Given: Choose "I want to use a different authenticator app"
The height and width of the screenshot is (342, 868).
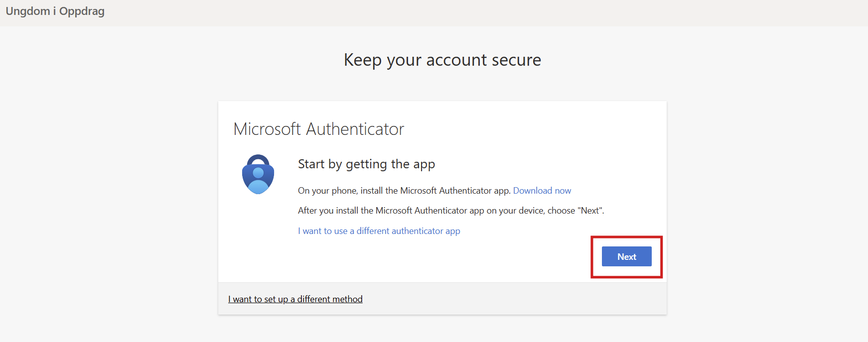Looking at the screenshot, I should [379, 231].
